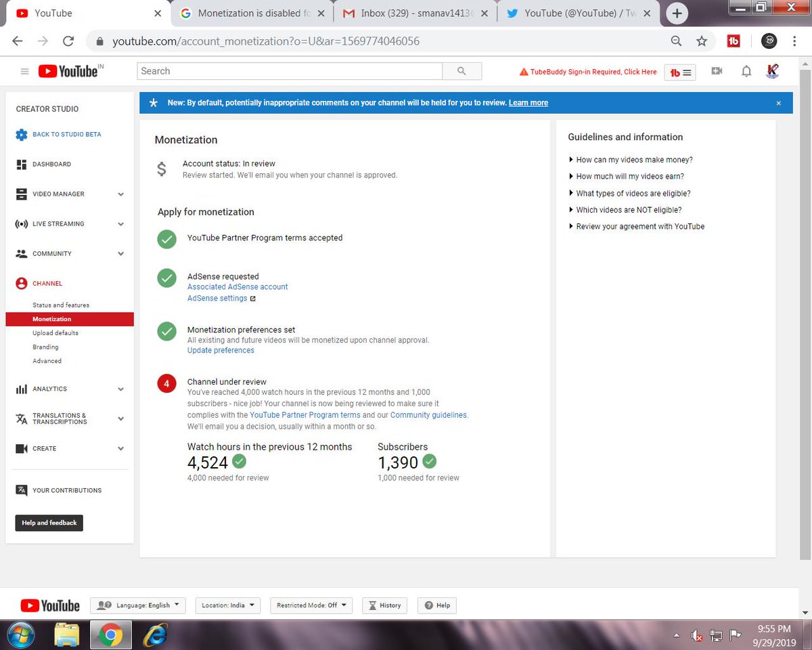812x650 pixels.
Task: Open the Restricted Mode: Off dropdown
Action: click(311, 605)
